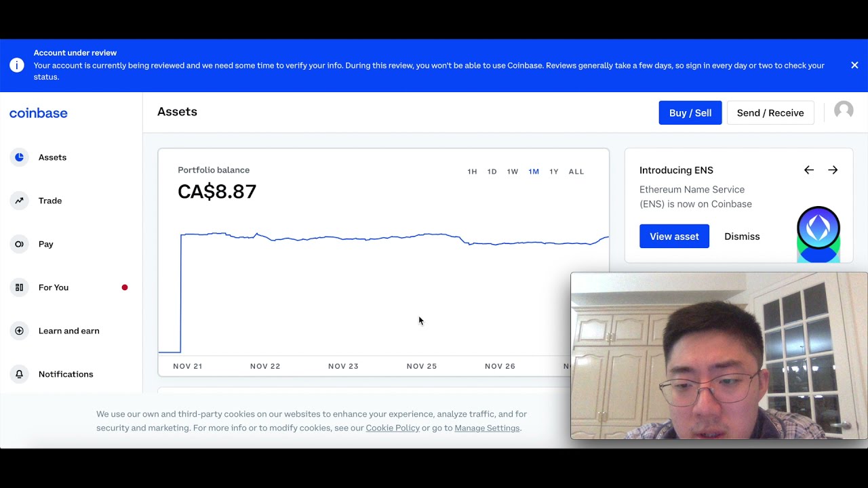The image size is (868, 488).
Task: Open the Cookie Policy link
Action: (x=393, y=428)
